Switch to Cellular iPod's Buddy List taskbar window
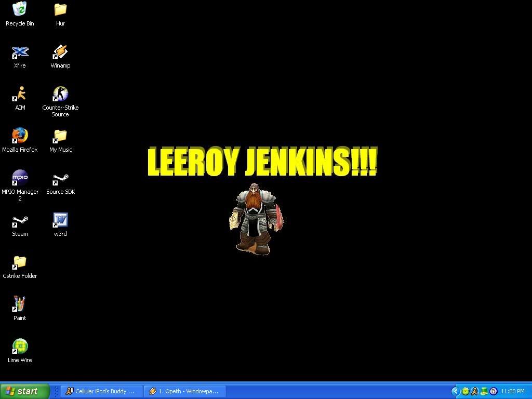Viewport: 532px width, 399px height. coord(101,391)
